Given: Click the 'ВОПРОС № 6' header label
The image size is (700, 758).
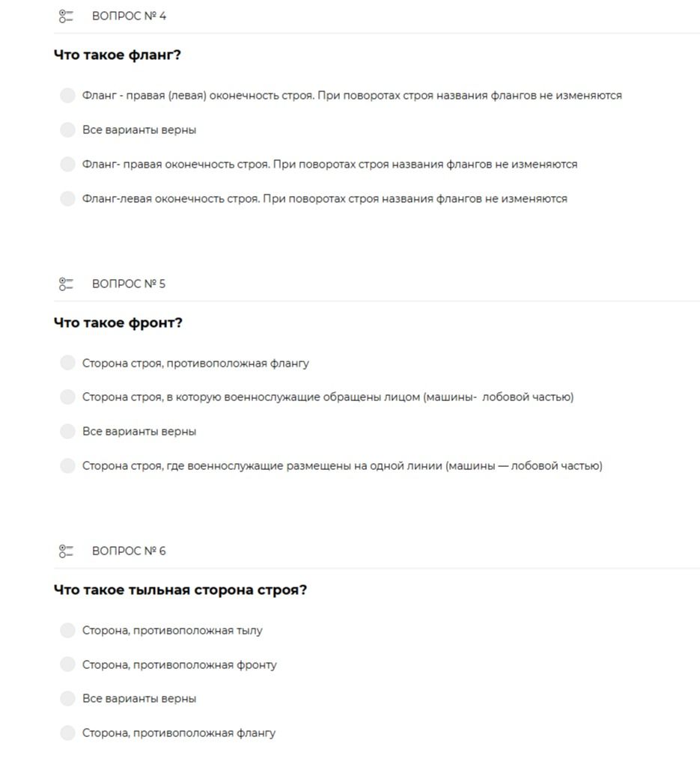Looking at the screenshot, I should (x=129, y=551).
